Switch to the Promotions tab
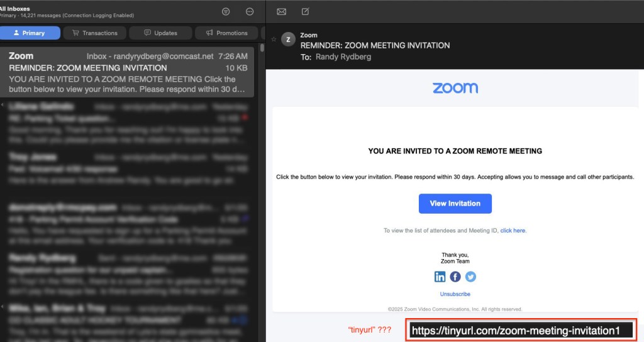This screenshot has height=342, width=644. click(x=226, y=33)
